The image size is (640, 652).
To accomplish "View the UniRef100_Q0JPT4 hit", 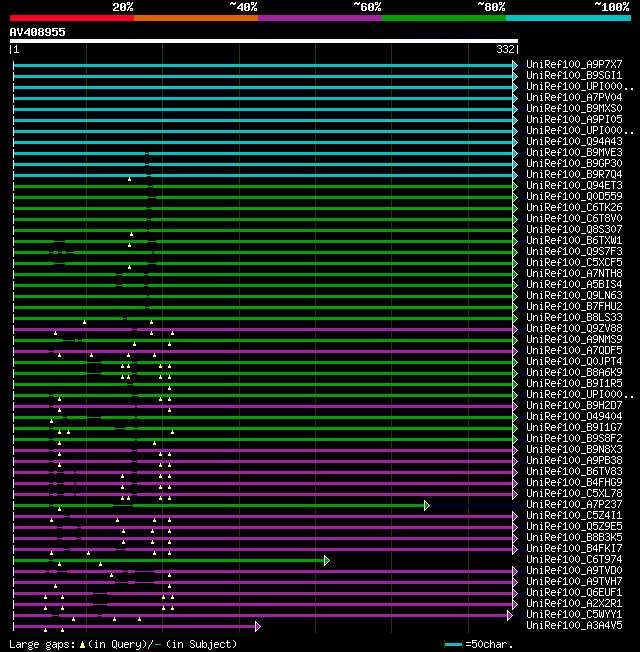I will tap(574, 361).
